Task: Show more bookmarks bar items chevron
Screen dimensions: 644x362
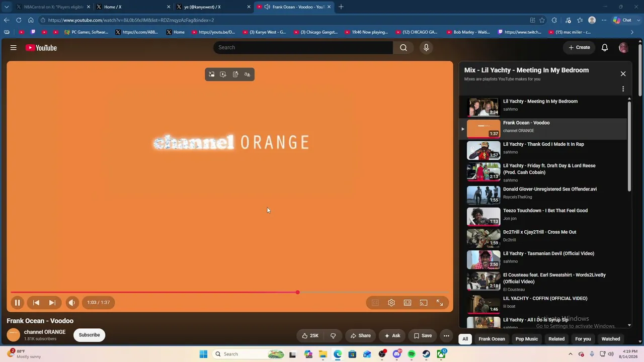Action: click(632, 32)
